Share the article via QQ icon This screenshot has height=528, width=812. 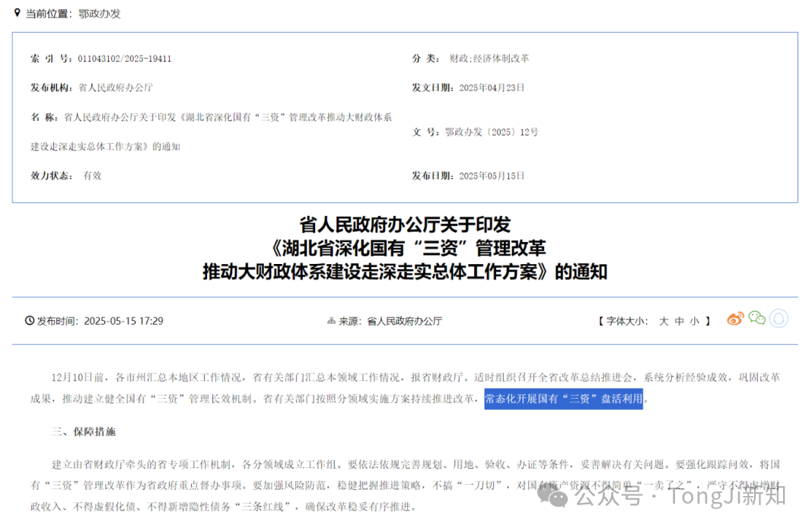coord(779,319)
